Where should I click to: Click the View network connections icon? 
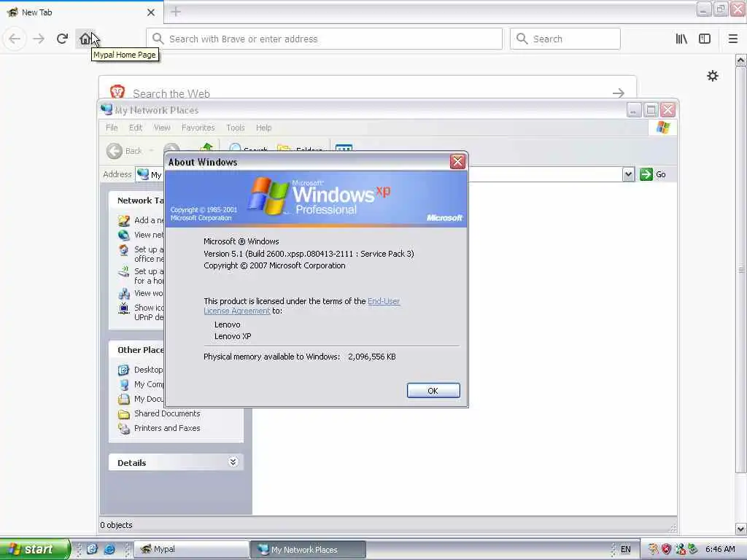pyautogui.click(x=124, y=235)
